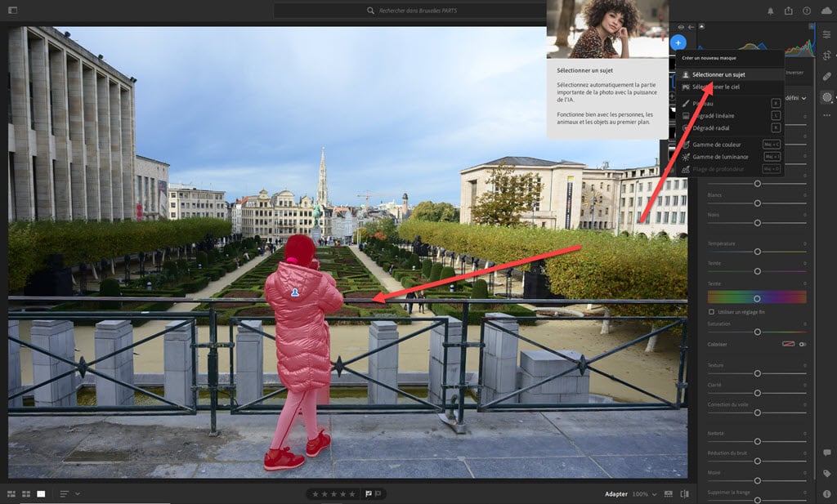Click the rainbow hue color bar handle

(757, 298)
